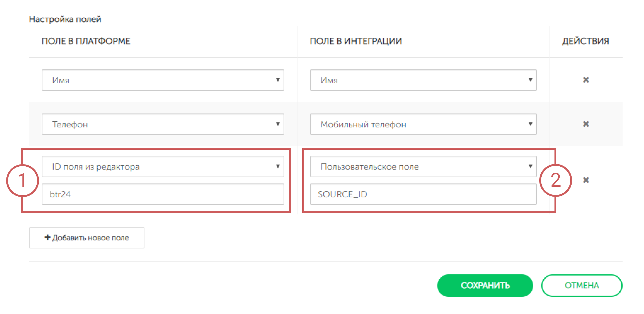The height and width of the screenshot is (314, 644).
Task: Open the integration Имя dropdown
Action: click(x=423, y=80)
